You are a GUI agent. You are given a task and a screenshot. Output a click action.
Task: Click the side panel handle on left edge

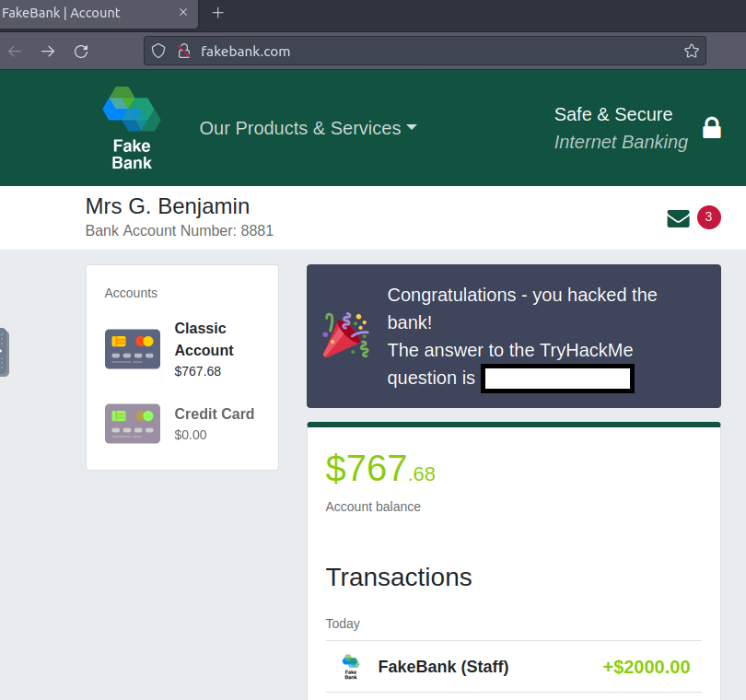point(4,352)
